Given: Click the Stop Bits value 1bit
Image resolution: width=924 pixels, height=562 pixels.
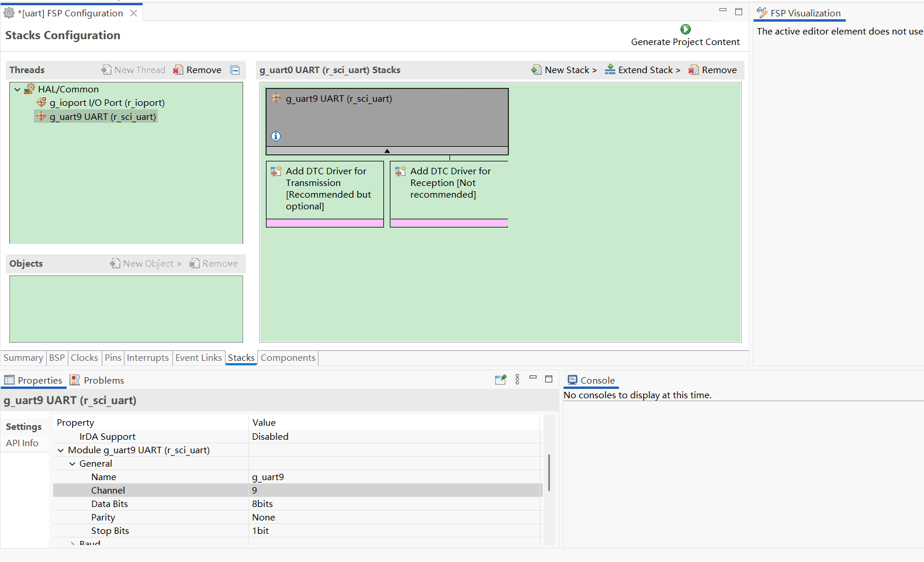Looking at the screenshot, I should point(261,531).
